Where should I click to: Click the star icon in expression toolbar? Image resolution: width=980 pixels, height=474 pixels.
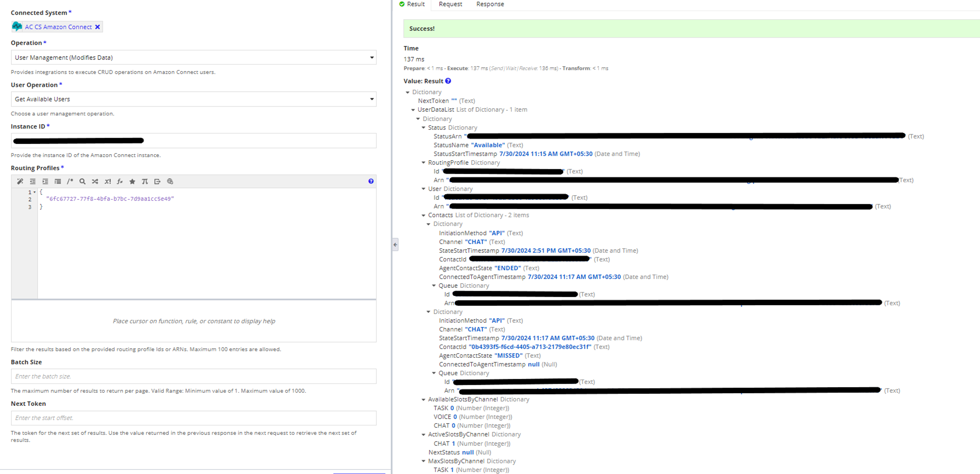click(132, 181)
